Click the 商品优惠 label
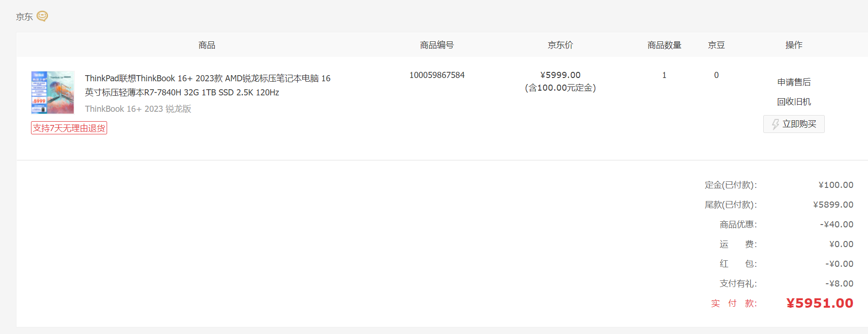The height and width of the screenshot is (334, 868). 738,225
